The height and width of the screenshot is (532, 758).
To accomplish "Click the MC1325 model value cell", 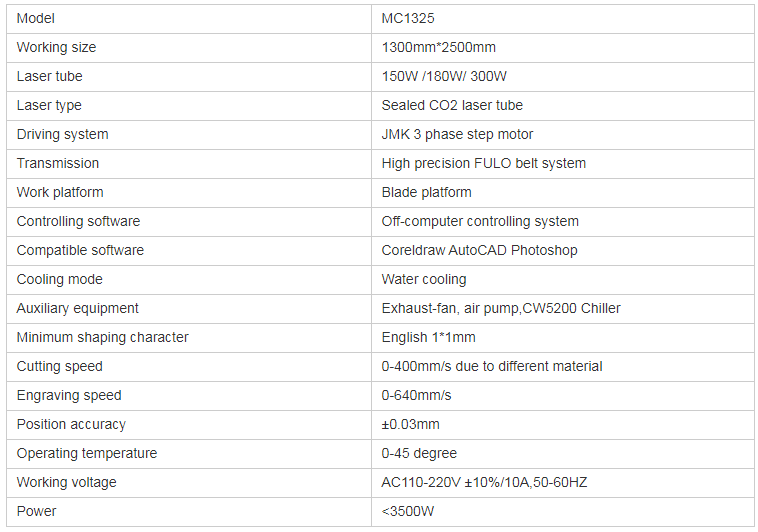I will 408,18.
